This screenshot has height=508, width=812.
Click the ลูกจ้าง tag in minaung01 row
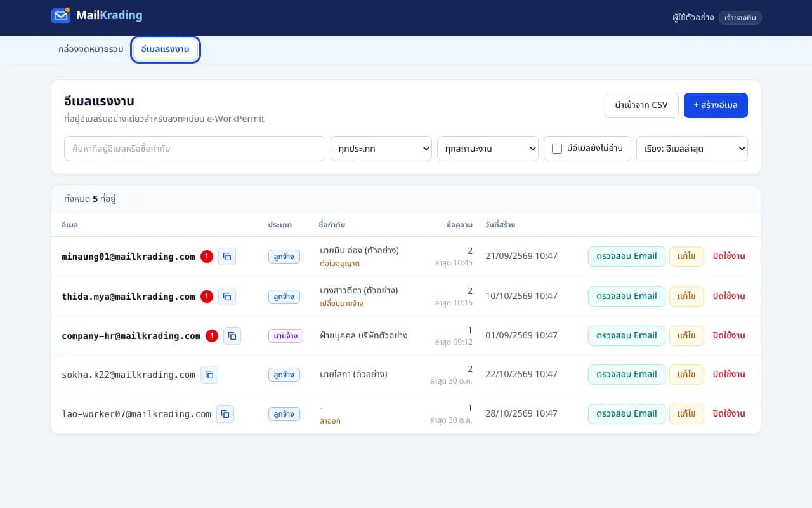tap(284, 257)
